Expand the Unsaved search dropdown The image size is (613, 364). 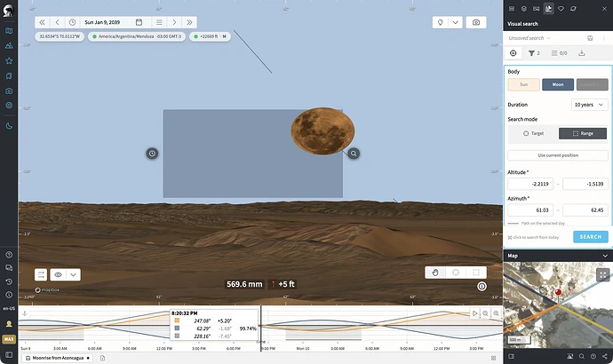[529, 38]
